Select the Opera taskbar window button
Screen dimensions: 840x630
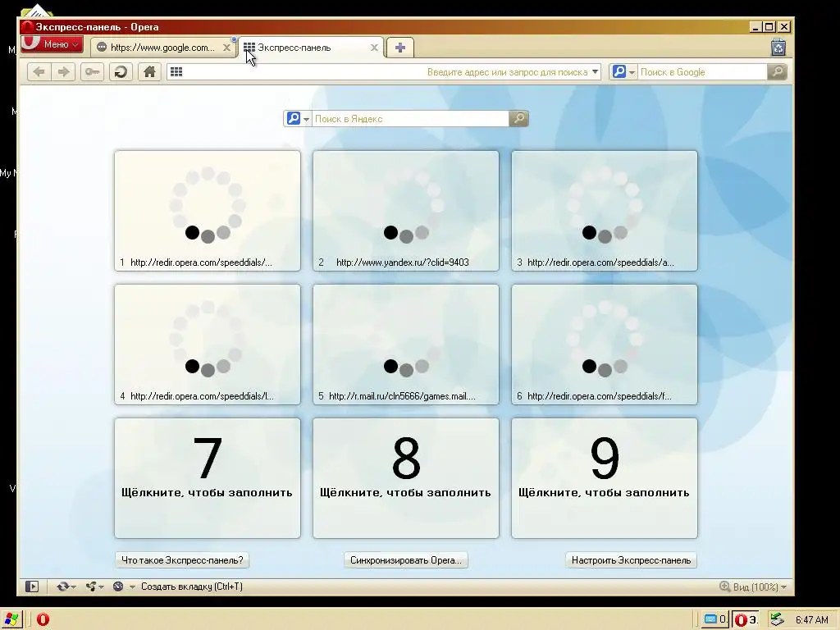point(745,620)
